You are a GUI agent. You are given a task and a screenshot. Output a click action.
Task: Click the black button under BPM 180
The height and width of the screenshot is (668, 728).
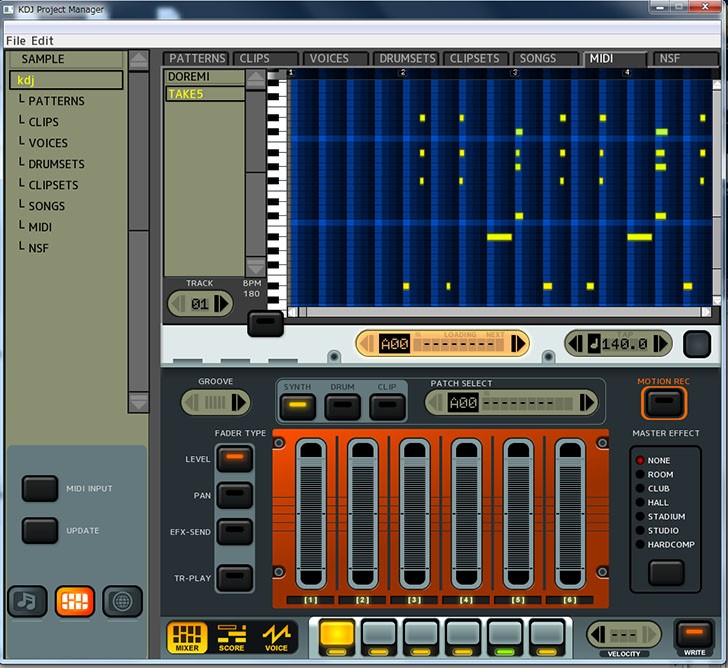(x=265, y=324)
